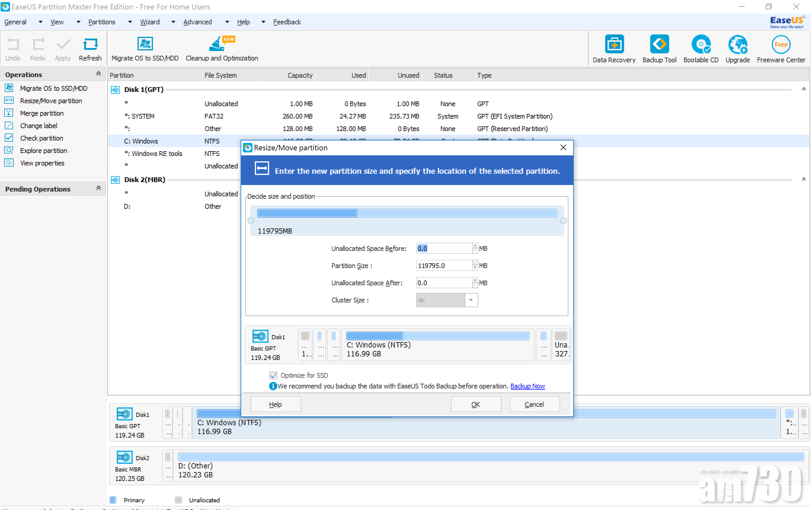Select Resize/Move partition in Operations panel
Image resolution: width=812 pixels, height=510 pixels.
(x=51, y=101)
